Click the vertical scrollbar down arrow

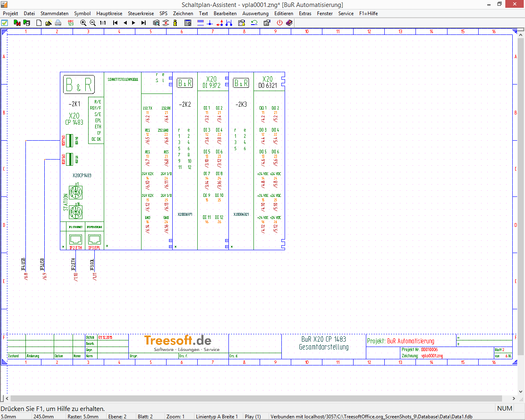tap(521, 391)
